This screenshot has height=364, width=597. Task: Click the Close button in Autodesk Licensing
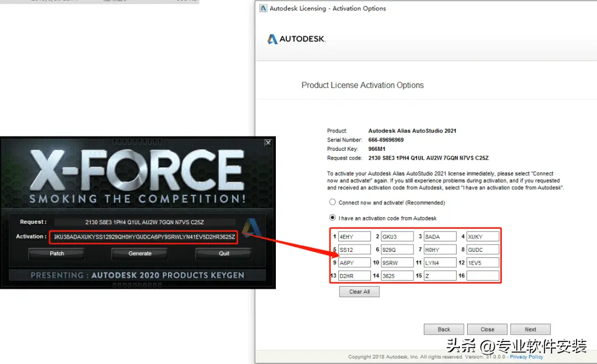[487, 329]
